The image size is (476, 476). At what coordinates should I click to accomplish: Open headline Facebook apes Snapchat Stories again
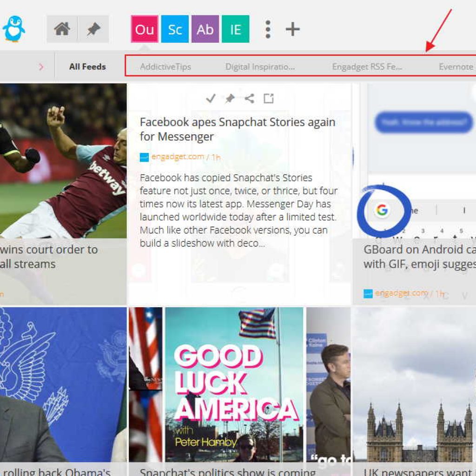tap(238, 129)
